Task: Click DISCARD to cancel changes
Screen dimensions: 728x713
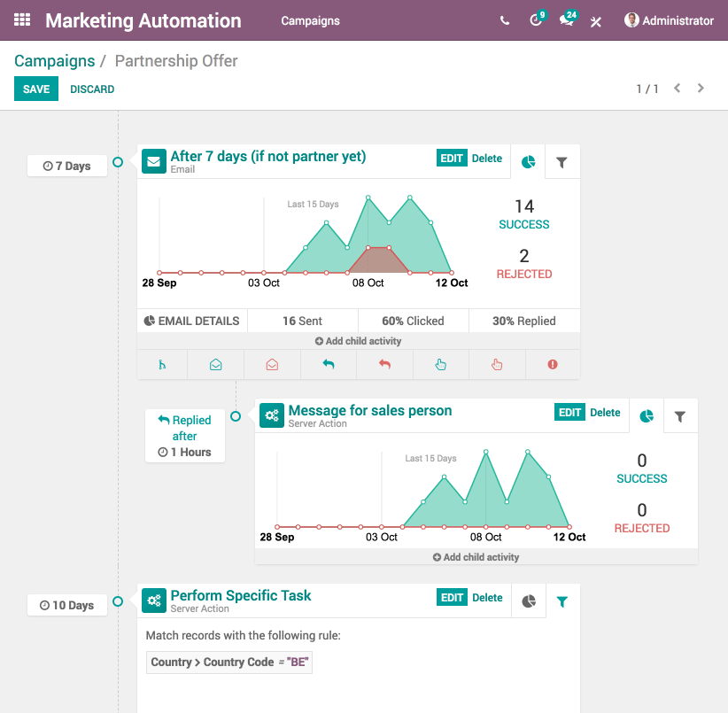Action: 91,89
